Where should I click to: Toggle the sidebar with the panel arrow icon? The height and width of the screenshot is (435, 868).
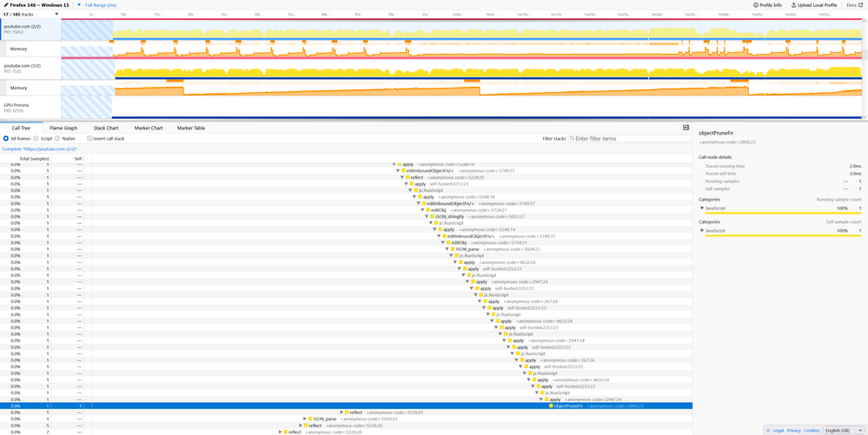(x=686, y=128)
